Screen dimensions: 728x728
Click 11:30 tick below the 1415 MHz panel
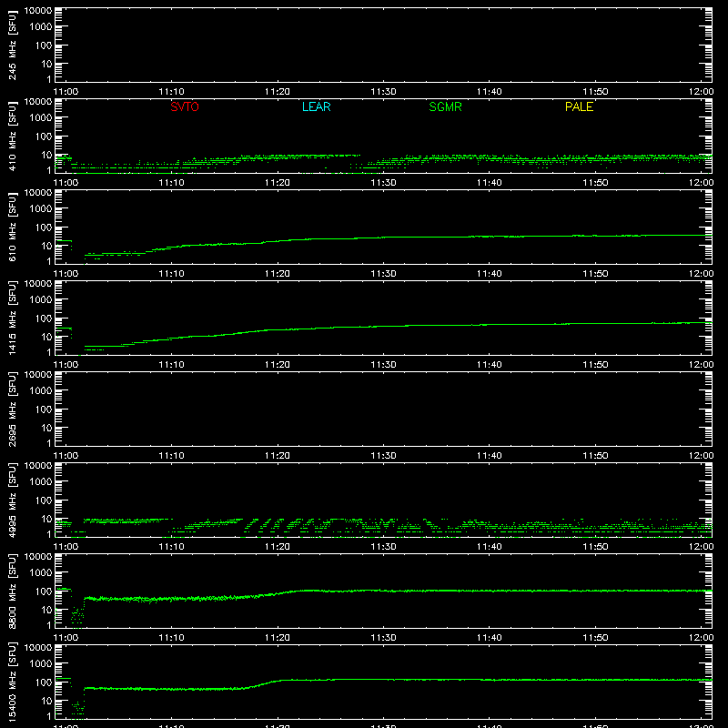coord(383,365)
